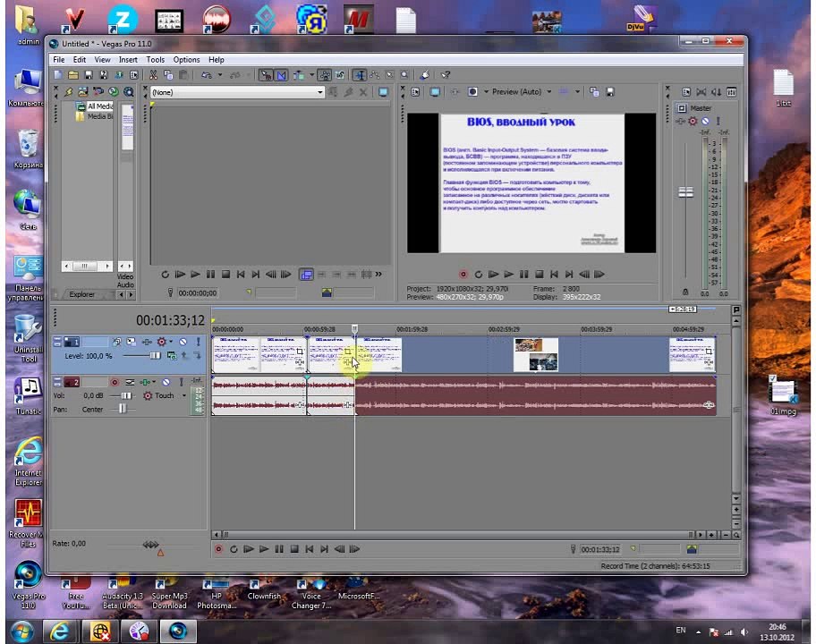Open the Options menu
The image size is (816, 644).
186,60
